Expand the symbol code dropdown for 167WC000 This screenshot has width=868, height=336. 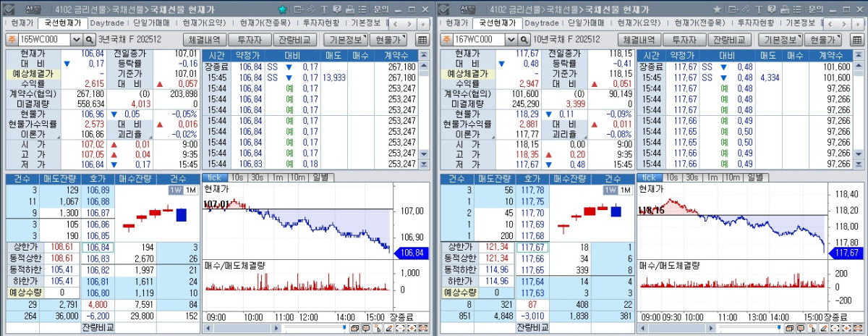[514, 40]
